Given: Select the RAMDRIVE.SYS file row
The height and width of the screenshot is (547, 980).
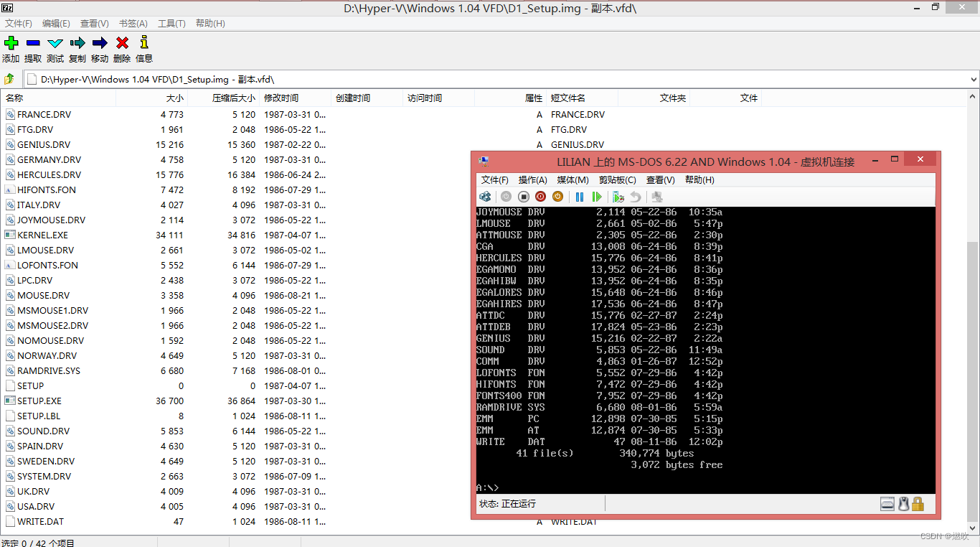Looking at the screenshot, I should click(237, 370).
